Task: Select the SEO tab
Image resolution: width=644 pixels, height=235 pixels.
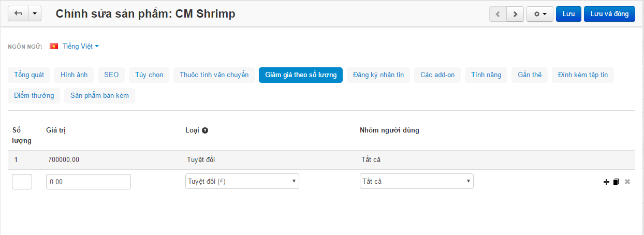Action: tap(111, 75)
